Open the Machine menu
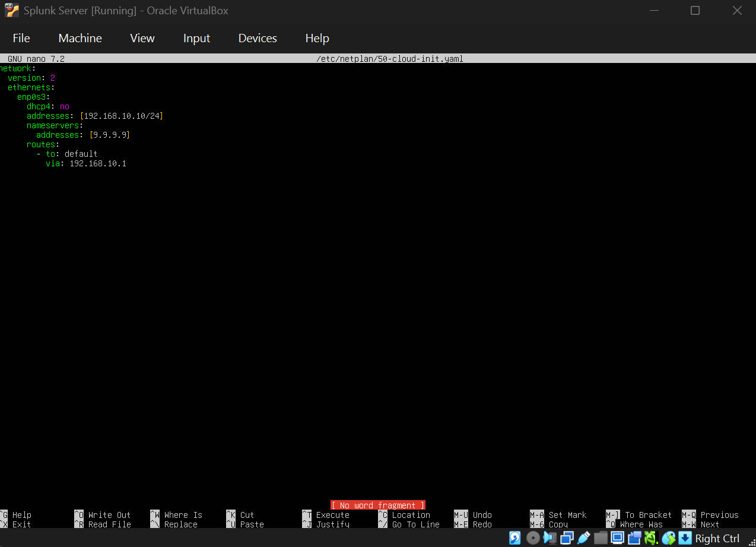This screenshot has height=547, width=756. (x=80, y=38)
